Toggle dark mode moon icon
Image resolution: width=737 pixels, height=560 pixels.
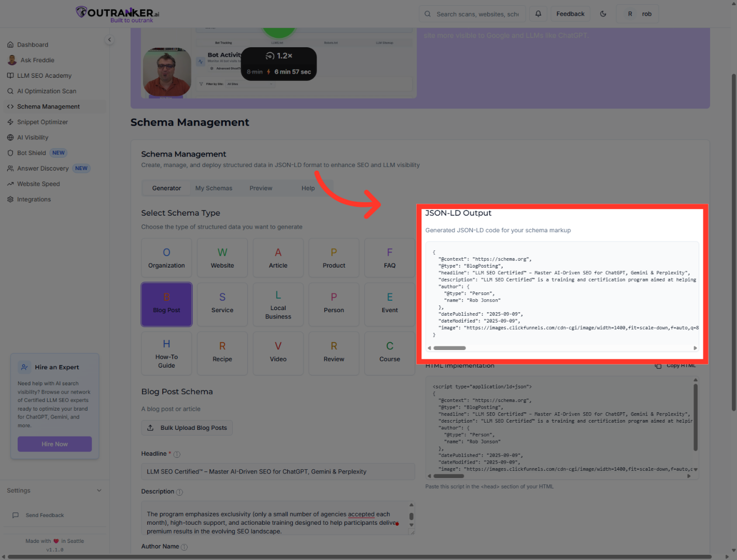[603, 14]
